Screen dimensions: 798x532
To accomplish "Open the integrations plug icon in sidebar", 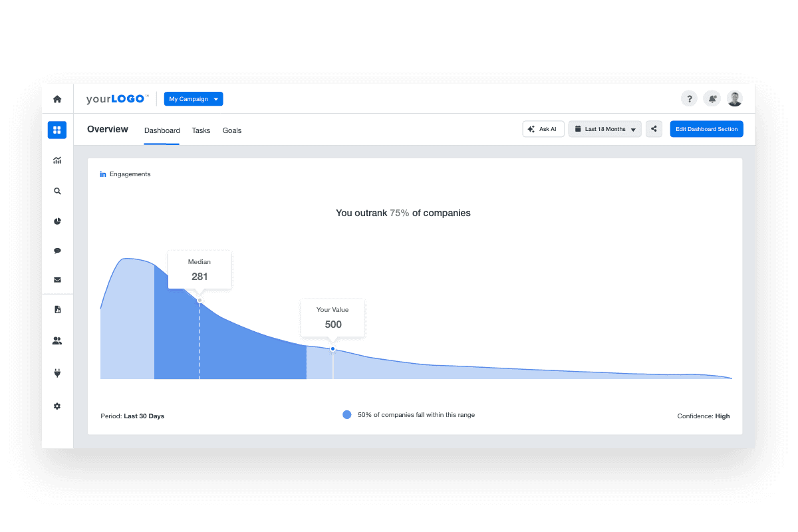I will coord(57,372).
